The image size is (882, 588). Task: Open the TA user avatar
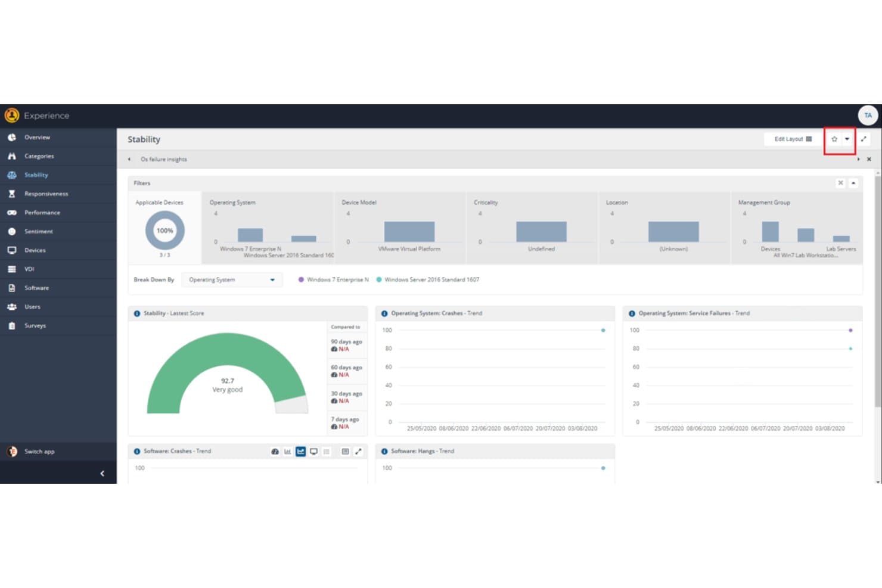[x=868, y=116]
